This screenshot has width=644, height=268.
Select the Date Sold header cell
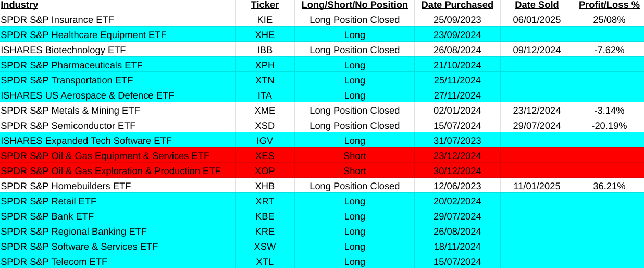tap(536, 5)
